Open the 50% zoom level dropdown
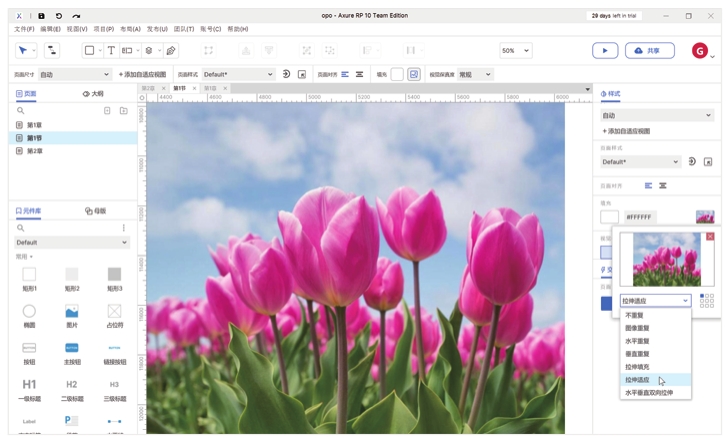Screen dimensions: 726x438 515,50
